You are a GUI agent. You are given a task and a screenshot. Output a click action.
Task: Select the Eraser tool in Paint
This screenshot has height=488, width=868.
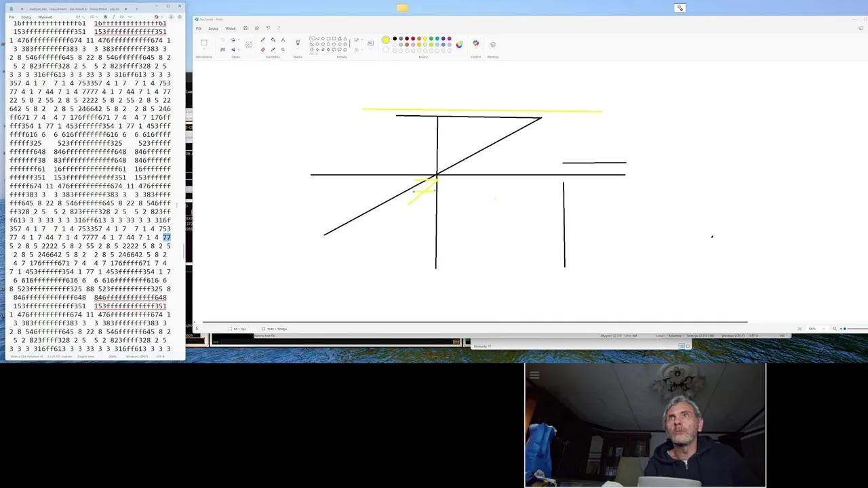[x=263, y=49]
